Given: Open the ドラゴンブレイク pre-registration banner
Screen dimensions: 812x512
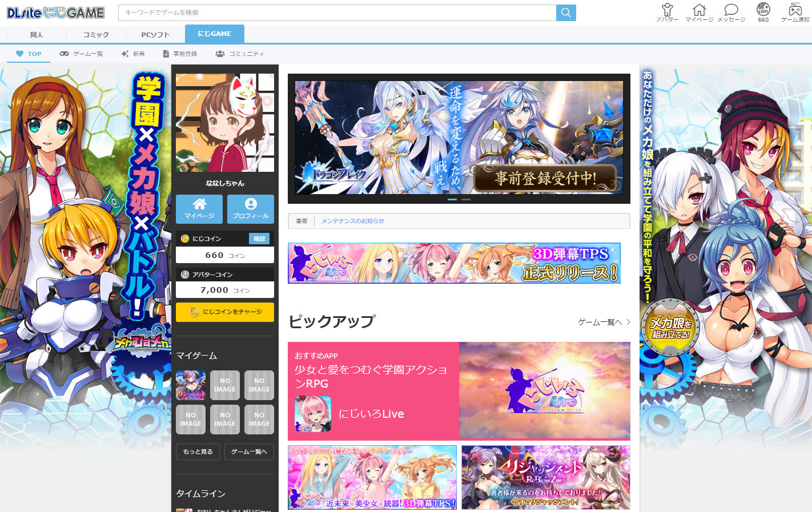Looking at the screenshot, I should [x=459, y=137].
